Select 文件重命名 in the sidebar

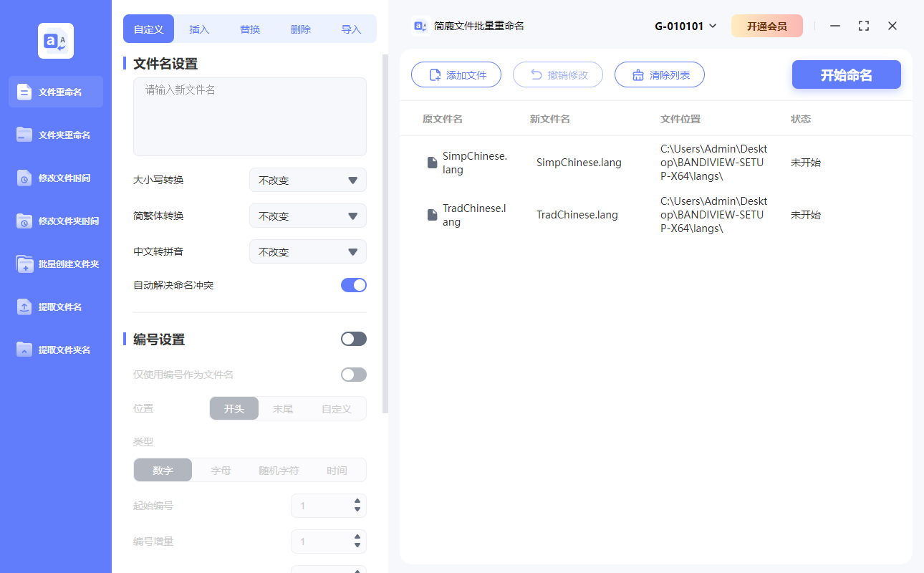coord(55,92)
